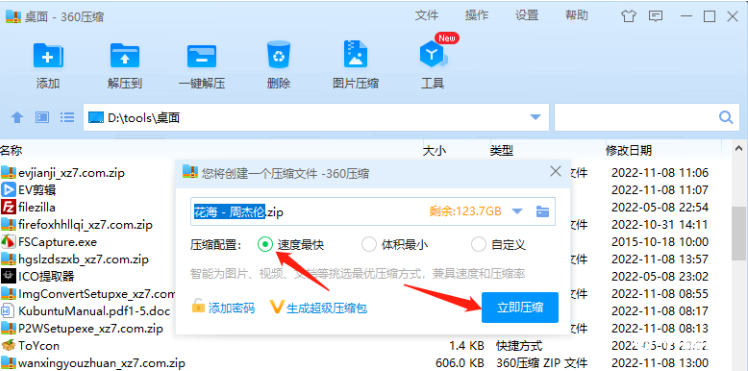
Task: Click the 2022-10-31 14:11 date cell
Action: click(660, 224)
